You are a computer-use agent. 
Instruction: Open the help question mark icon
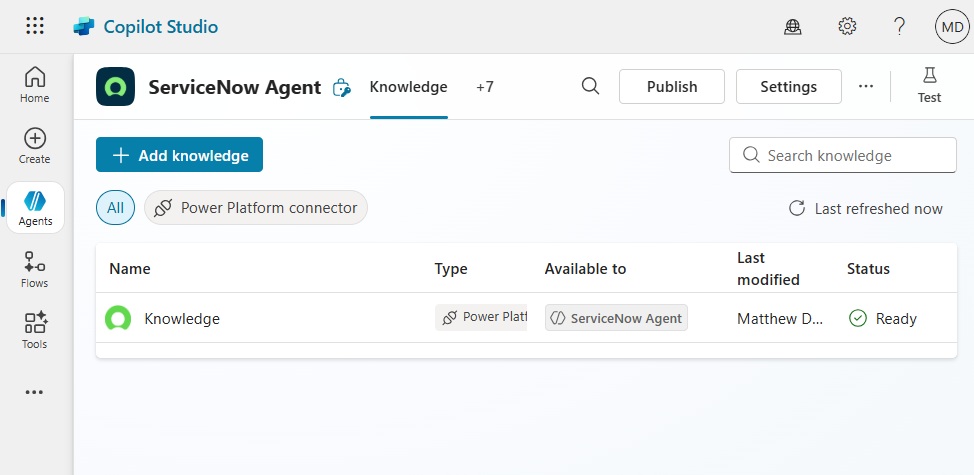(899, 26)
